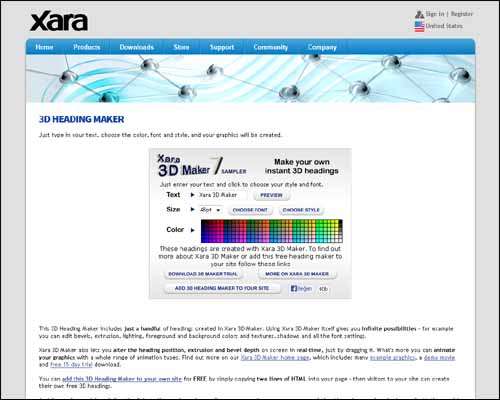The image size is (500, 400).
Task: Click DOWNLOAD 3D MAKER TRIAL button
Action: [203, 274]
